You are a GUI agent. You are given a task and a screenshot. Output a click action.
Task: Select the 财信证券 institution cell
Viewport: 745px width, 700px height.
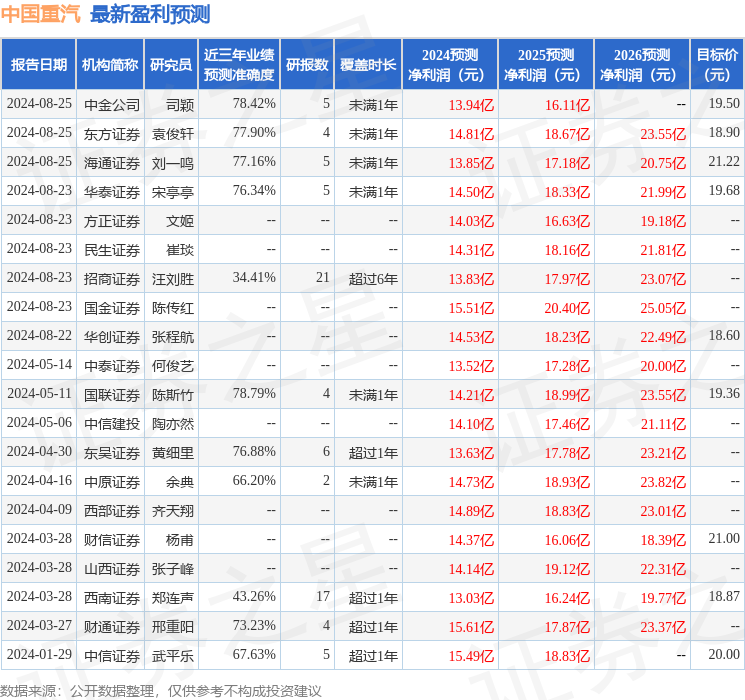point(112,540)
